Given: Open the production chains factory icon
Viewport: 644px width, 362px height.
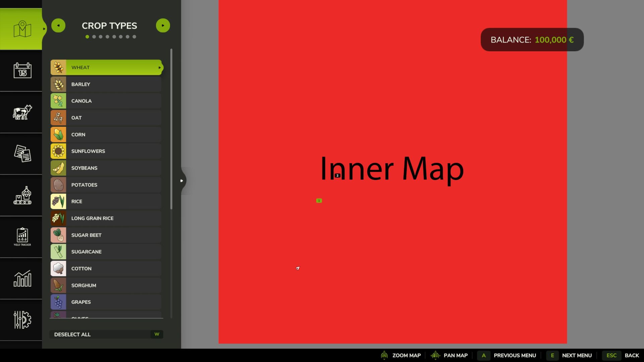Looking at the screenshot, I should coord(21,196).
